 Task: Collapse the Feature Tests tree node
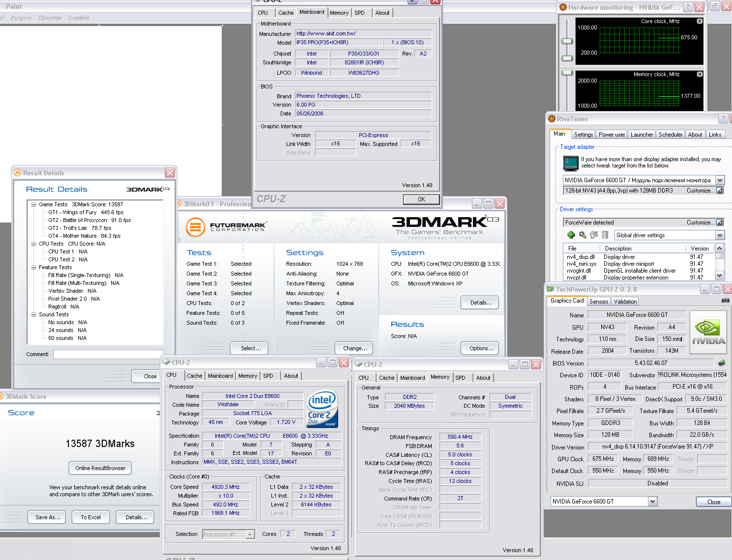34,267
